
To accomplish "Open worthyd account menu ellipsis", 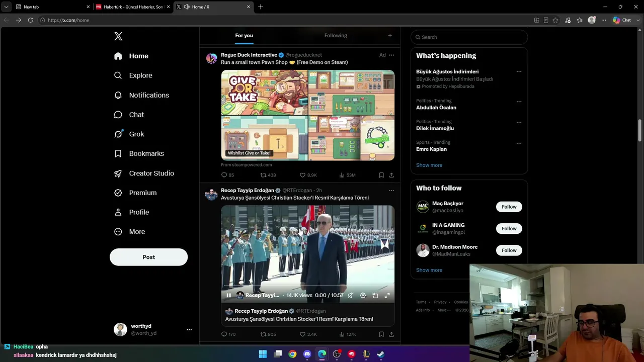I will pos(189,330).
